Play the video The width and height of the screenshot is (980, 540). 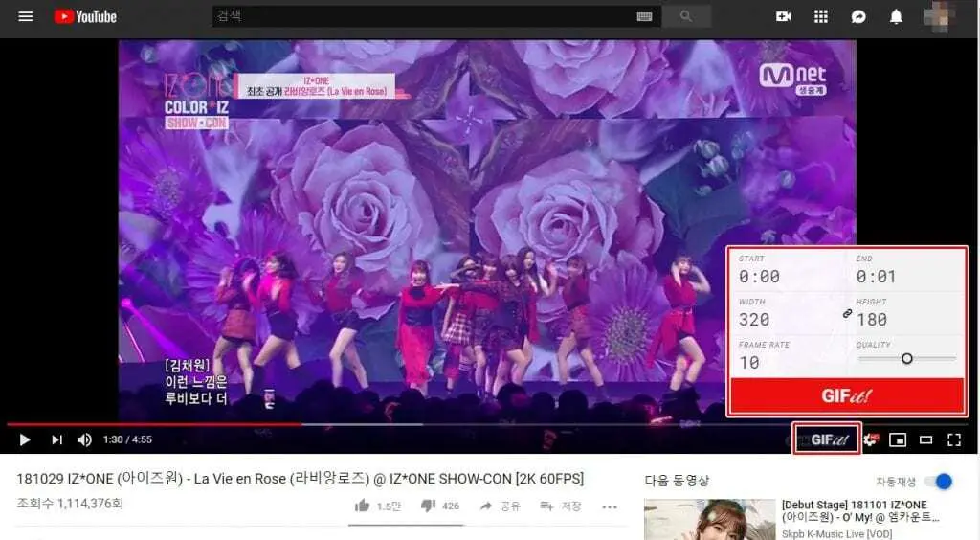pos(24,440)
